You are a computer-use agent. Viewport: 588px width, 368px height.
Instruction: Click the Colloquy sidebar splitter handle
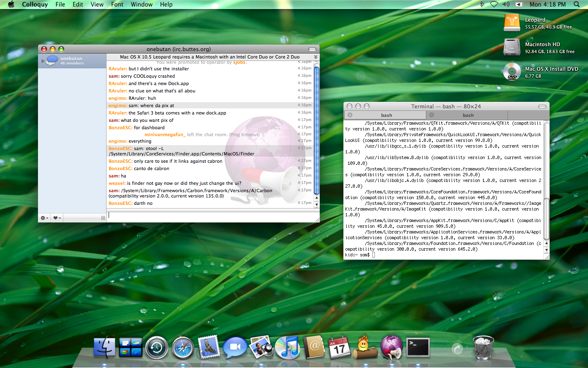tap(103, 218)
